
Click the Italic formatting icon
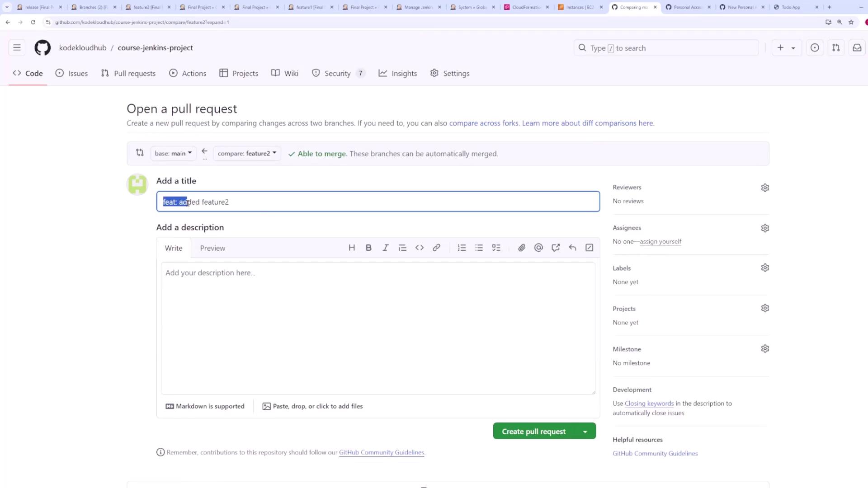386,248
